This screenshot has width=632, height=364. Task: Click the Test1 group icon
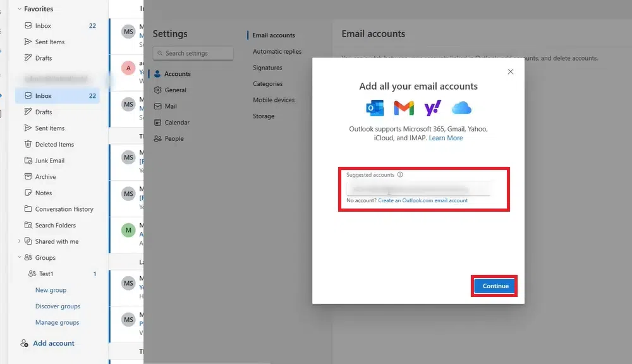(x=32, y=273)
